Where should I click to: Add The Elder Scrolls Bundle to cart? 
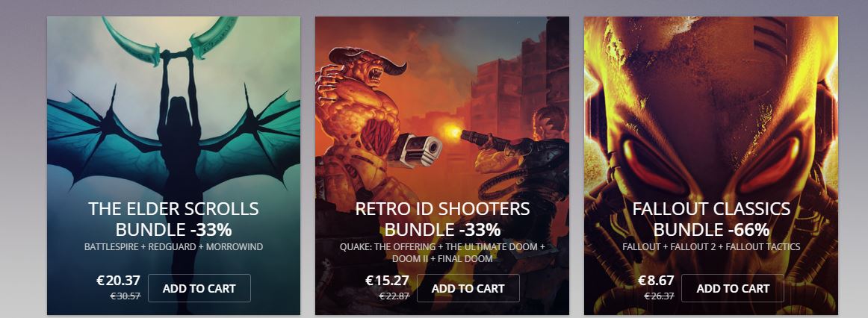point(199,288)
